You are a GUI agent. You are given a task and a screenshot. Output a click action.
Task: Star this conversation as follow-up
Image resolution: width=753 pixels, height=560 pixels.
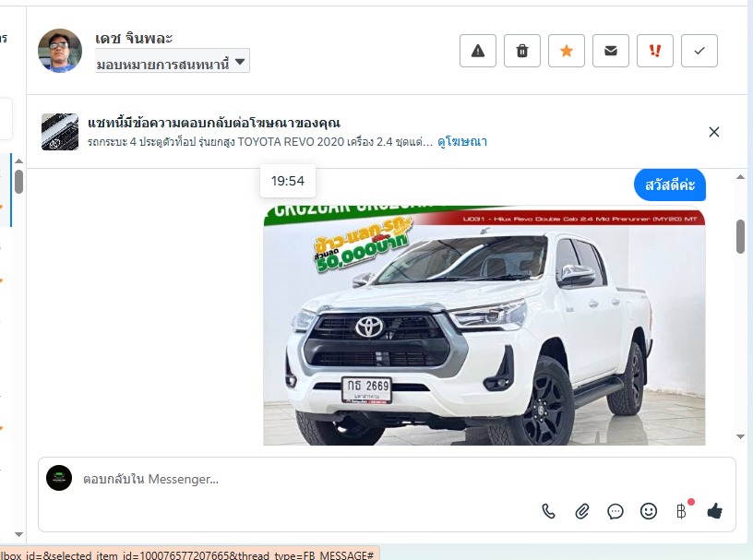point(567,51)
